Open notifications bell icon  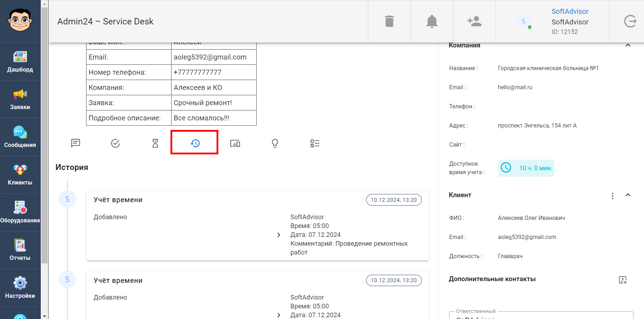[432, 21]
